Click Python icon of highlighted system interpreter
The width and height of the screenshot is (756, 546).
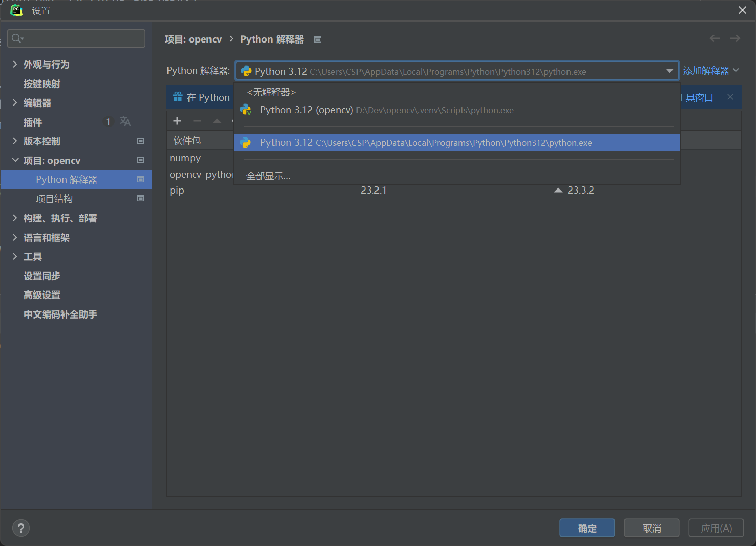click(x=246, y=142)
